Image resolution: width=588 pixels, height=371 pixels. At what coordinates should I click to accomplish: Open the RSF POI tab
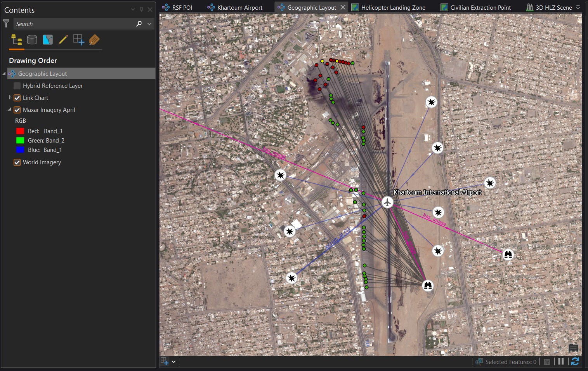pos(181,7)
